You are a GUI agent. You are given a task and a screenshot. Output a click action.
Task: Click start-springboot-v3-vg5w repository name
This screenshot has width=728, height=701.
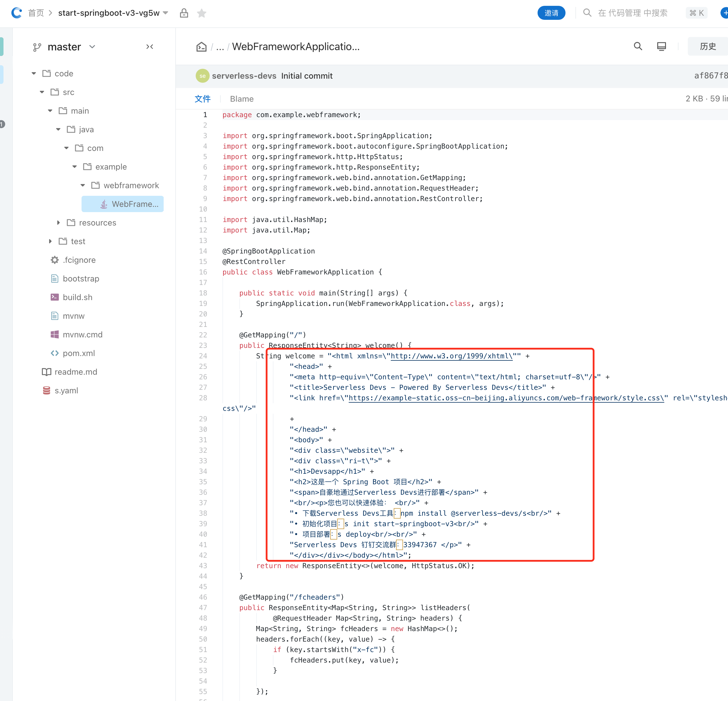tap(109, 13)
